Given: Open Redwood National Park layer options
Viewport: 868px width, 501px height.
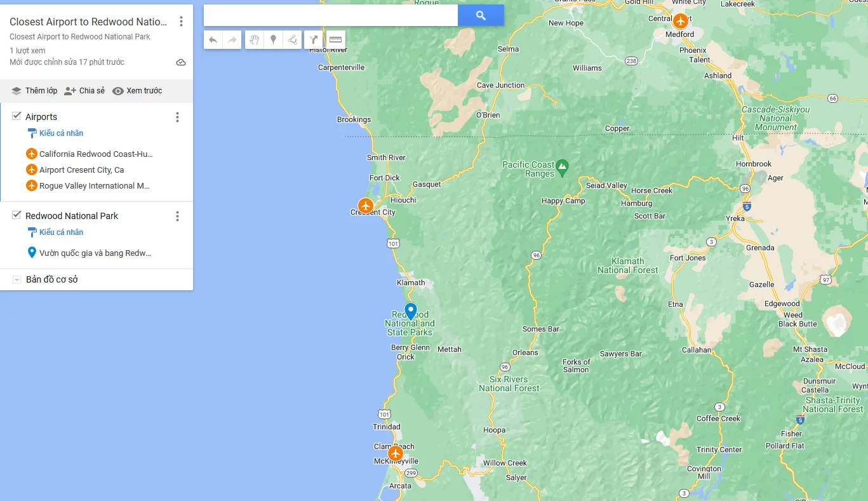Looking at the screenshot, I should [x=177, y=216].
